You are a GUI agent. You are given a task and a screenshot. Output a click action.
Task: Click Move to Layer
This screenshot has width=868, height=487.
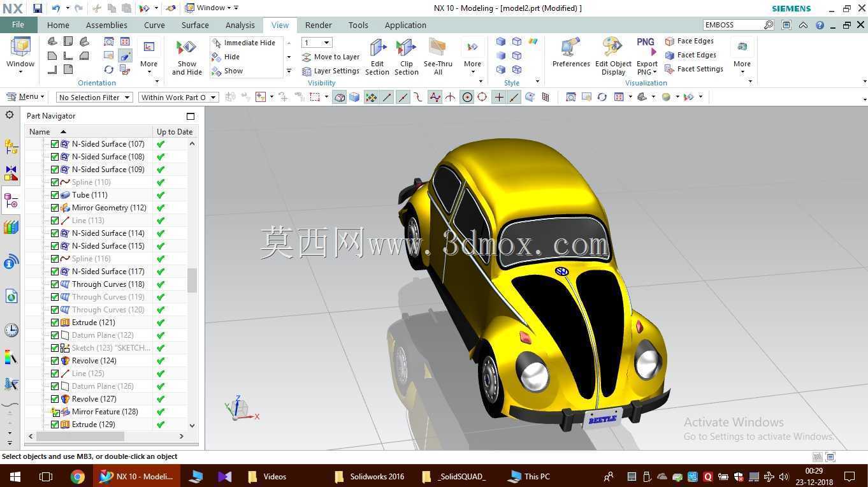pyautogui.click(x=331, y=57)
